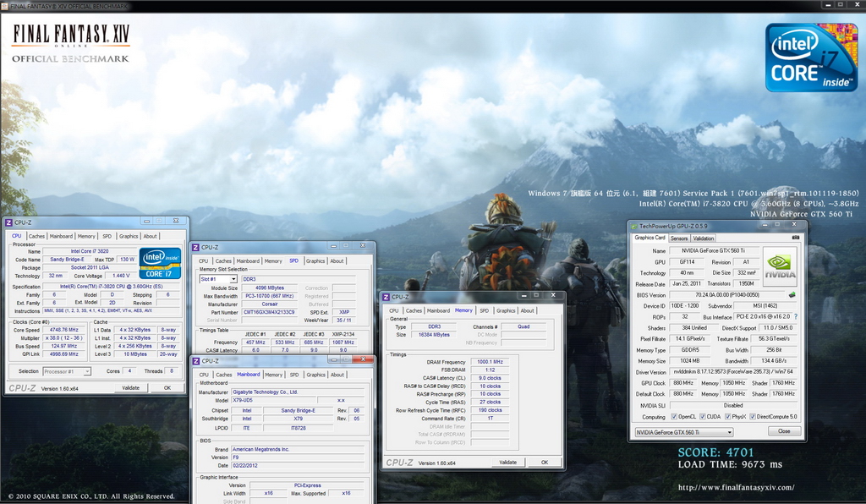The height and width of the screenshot is (504, 866).
Task: Select Graphics Card tab in GPU-Z
Action: (649, 238)
